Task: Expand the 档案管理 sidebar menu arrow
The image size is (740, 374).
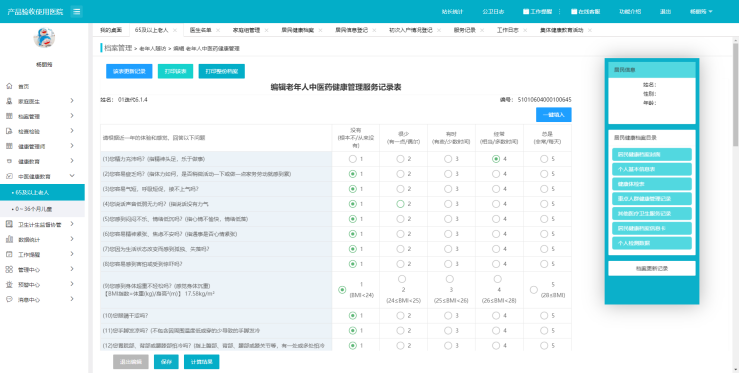Action: pos(72,116)
